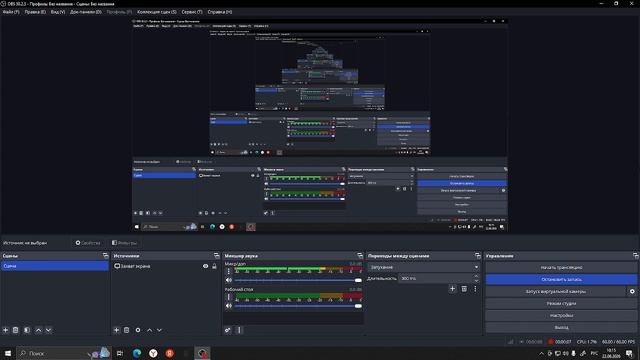Click the OBS Studio taskbar icon
The width and height of the screenshot is (640, 360).
pyautogui.click(x=202, y=353)
